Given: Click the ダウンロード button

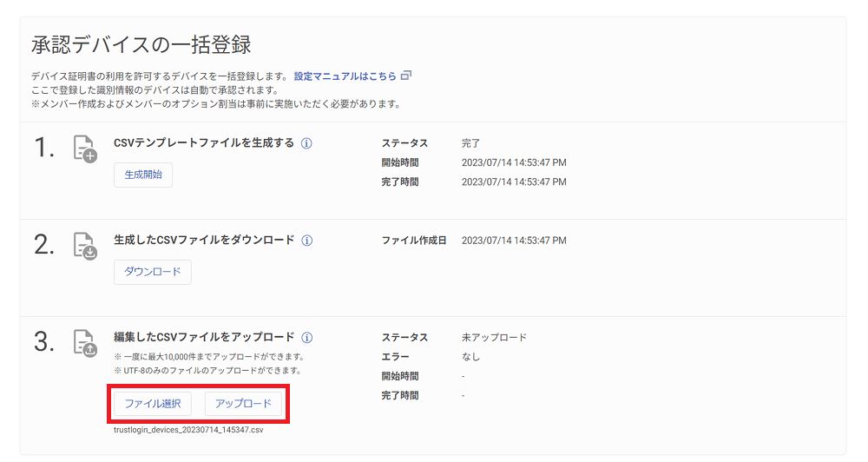Looking at the screenshot, I should point(152,272).
